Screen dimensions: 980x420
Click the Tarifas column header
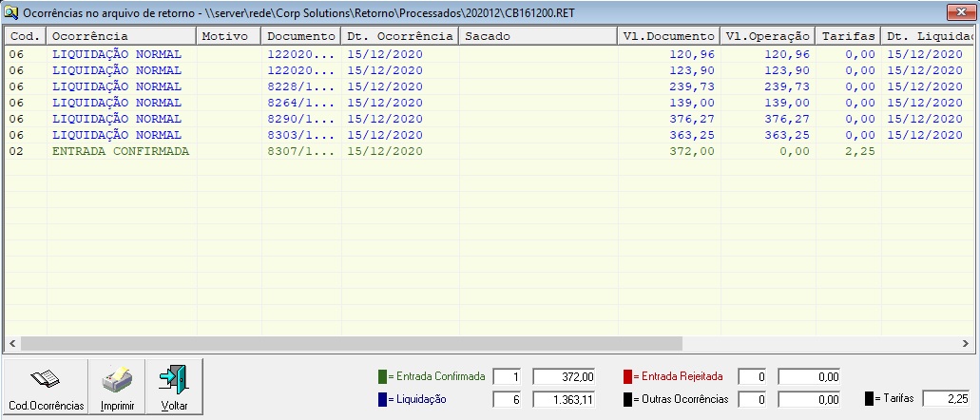coord(848,36)
